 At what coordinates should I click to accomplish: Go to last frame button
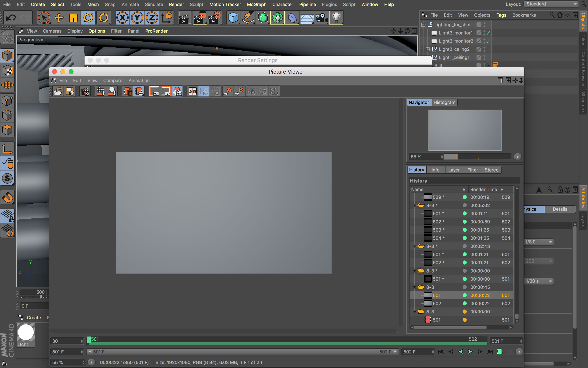click(490, 352)
